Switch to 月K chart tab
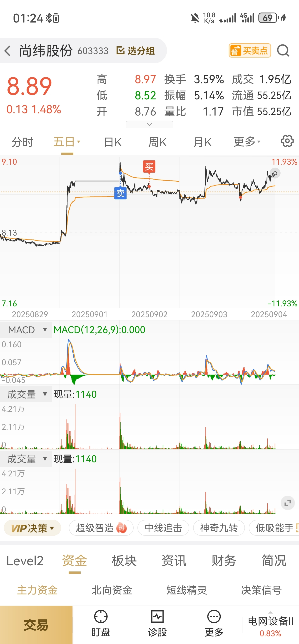 (x=203, y=142)
